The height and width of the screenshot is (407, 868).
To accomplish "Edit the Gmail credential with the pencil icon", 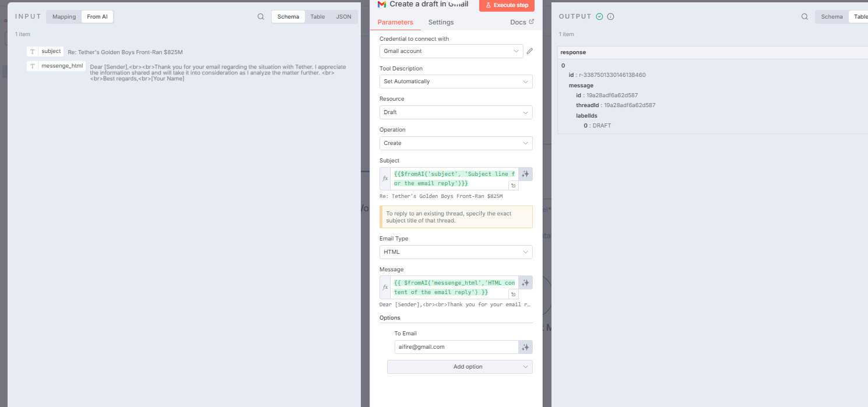I will [x=529, y=51].
